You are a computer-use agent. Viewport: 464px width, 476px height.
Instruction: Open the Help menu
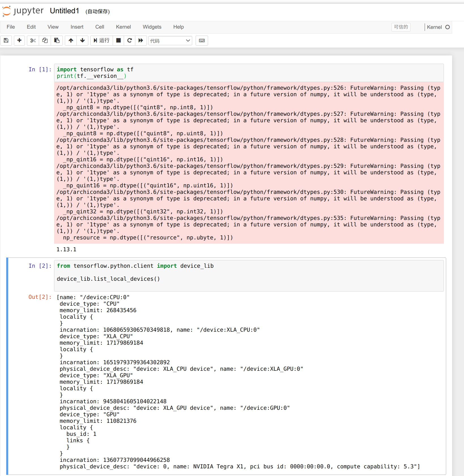click(179, 27)
